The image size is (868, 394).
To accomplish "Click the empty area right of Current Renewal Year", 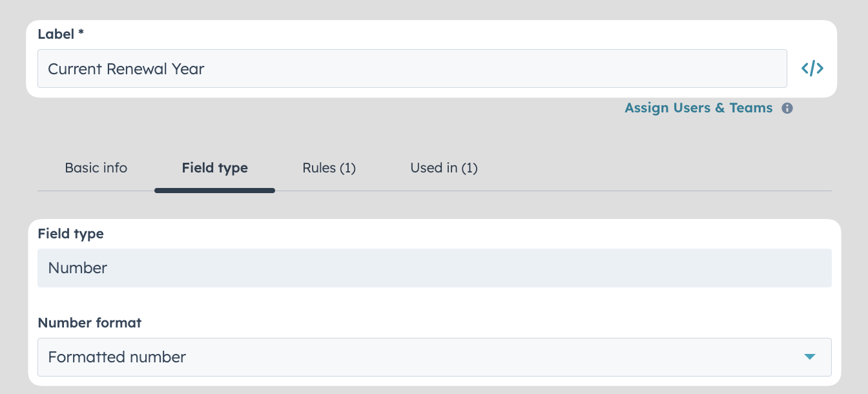I will (496, 68).
